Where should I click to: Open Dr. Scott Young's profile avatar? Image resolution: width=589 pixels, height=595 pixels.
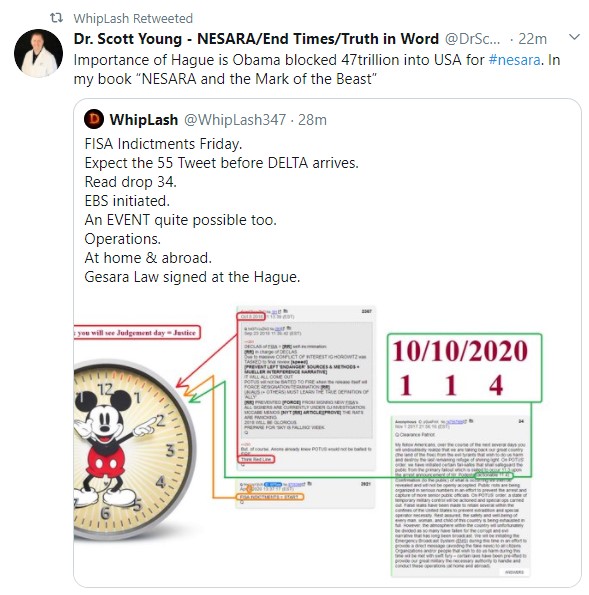point(38,53)
